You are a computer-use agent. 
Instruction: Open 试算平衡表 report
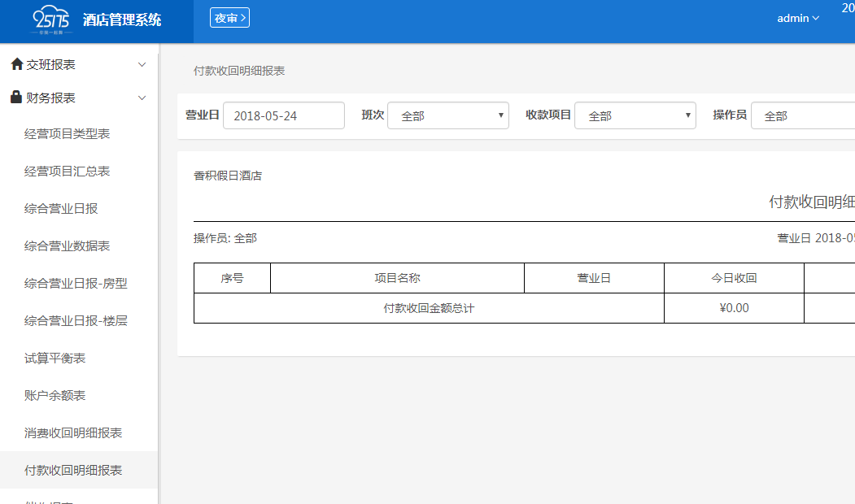point(55,358)
